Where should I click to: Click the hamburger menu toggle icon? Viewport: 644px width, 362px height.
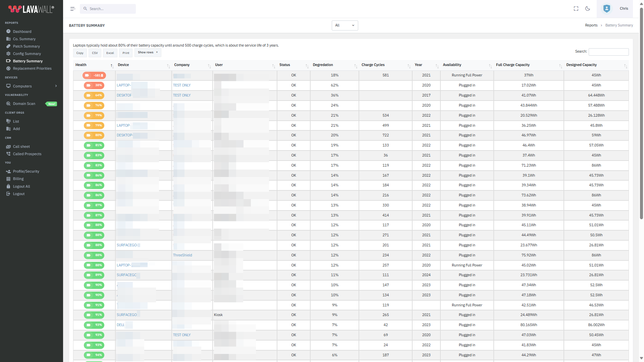[x=72, y=9]
